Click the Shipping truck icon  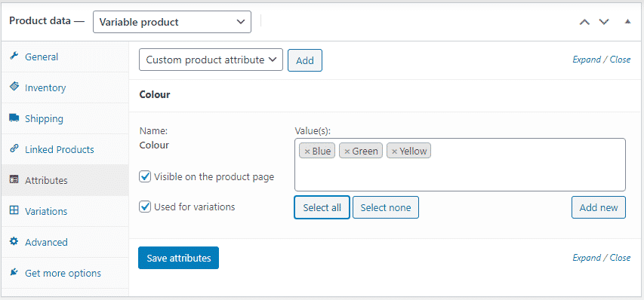coord(14,118)
